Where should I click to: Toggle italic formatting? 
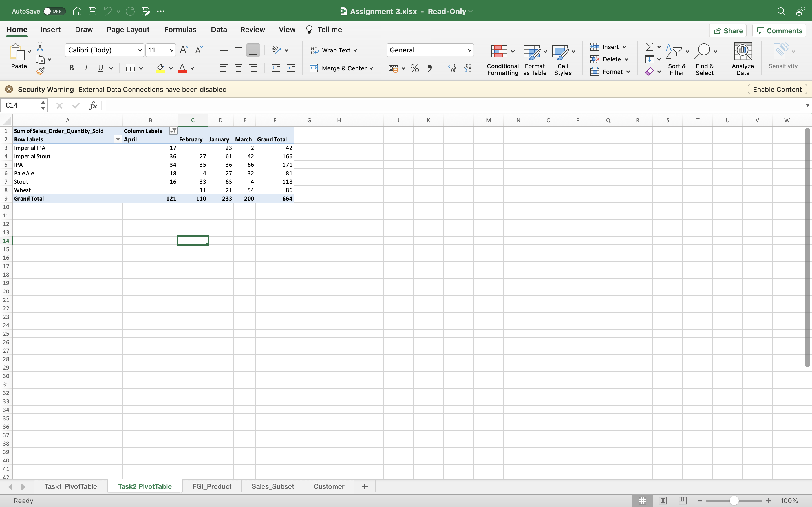(86, 68)
